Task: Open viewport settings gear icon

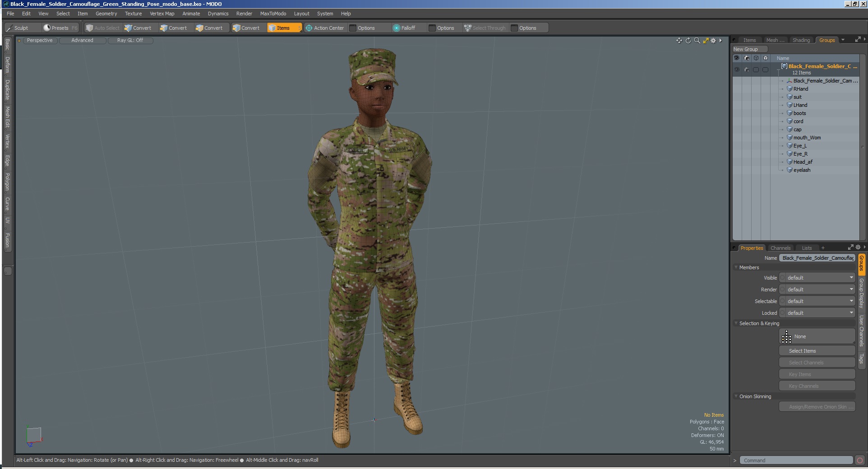Action: (x=713, y=41)
